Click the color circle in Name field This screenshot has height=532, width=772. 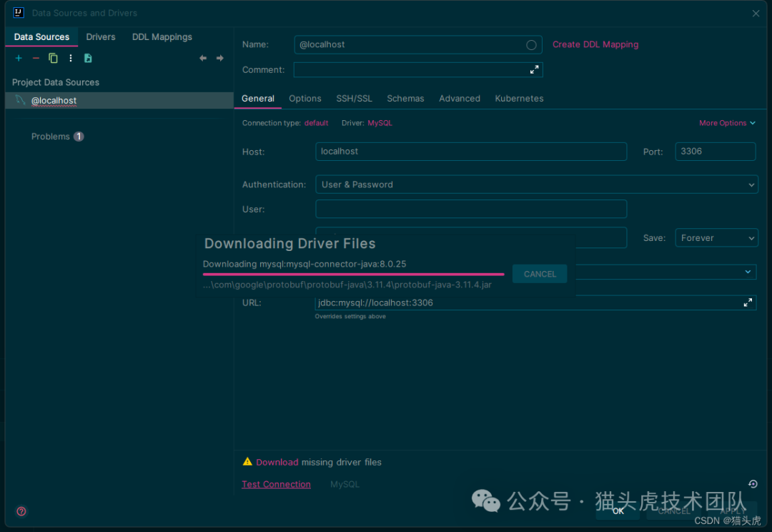(531, 45)
